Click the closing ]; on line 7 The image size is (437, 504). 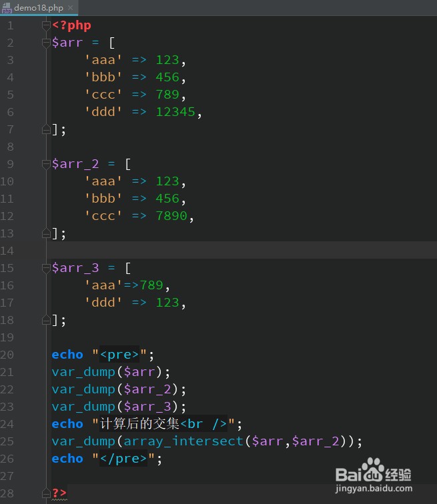(59, 130)
